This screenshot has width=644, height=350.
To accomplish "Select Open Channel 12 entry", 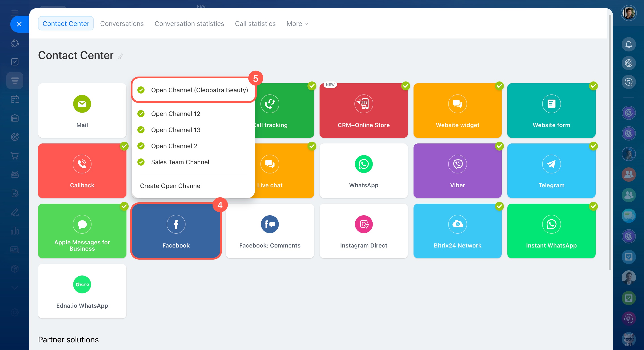I will 175,114.
